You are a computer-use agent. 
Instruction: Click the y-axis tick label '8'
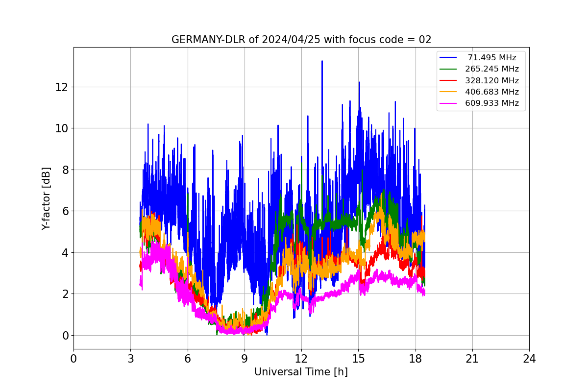[65, 170]
